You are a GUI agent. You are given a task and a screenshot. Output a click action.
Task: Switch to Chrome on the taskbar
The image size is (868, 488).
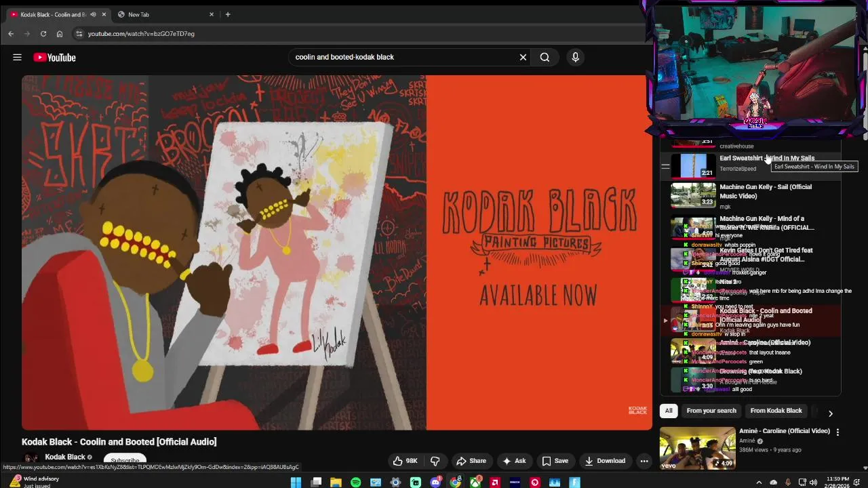456,483
